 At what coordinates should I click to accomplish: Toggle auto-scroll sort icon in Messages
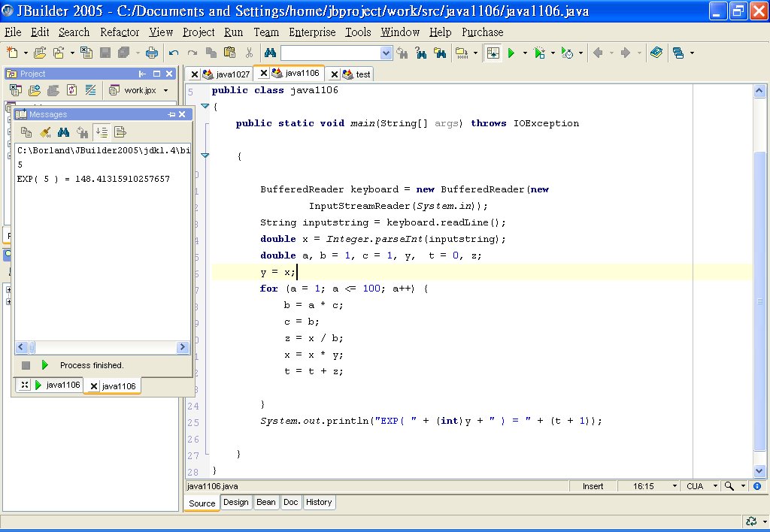pyautogui.click(x=102, y=131)
